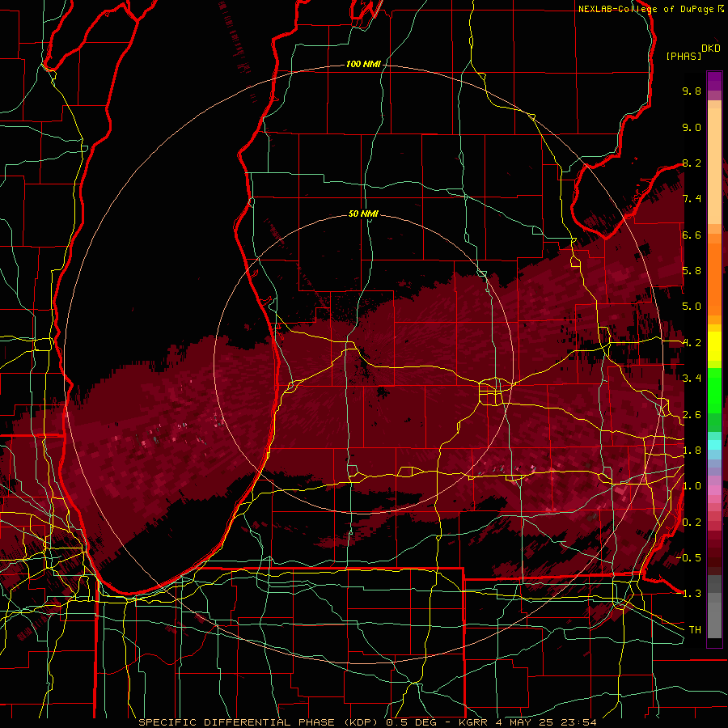Click the Specific Differential Phase KGRR caption

pyautogui.click(x=368, y=722)
